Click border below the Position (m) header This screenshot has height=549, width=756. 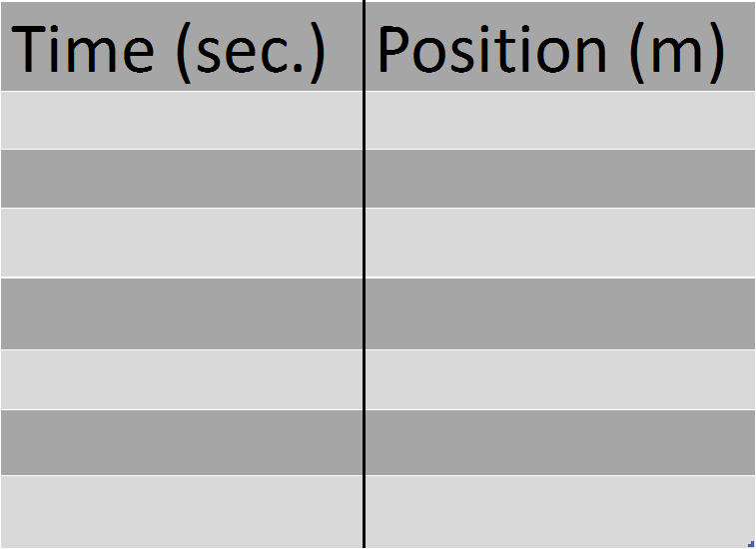[x=559, y=91]
